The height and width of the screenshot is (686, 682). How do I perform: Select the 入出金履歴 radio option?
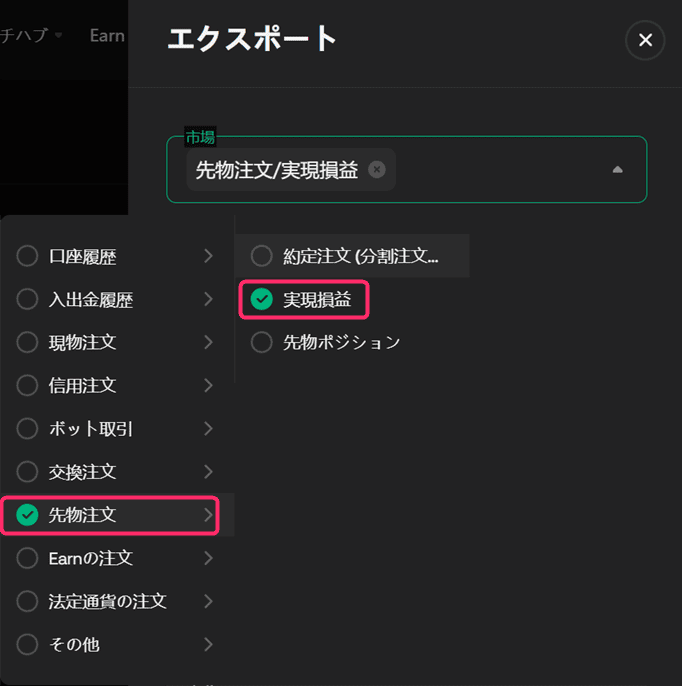(28, 300)
